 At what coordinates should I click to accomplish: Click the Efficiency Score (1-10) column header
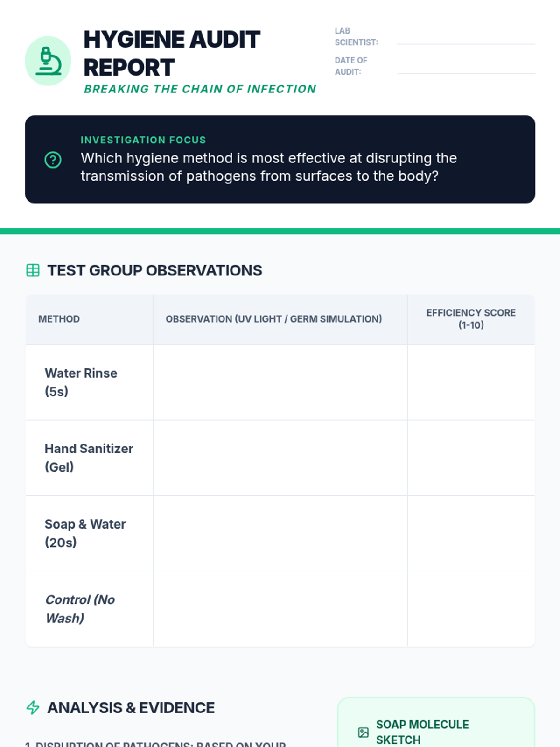coord(471,319)
